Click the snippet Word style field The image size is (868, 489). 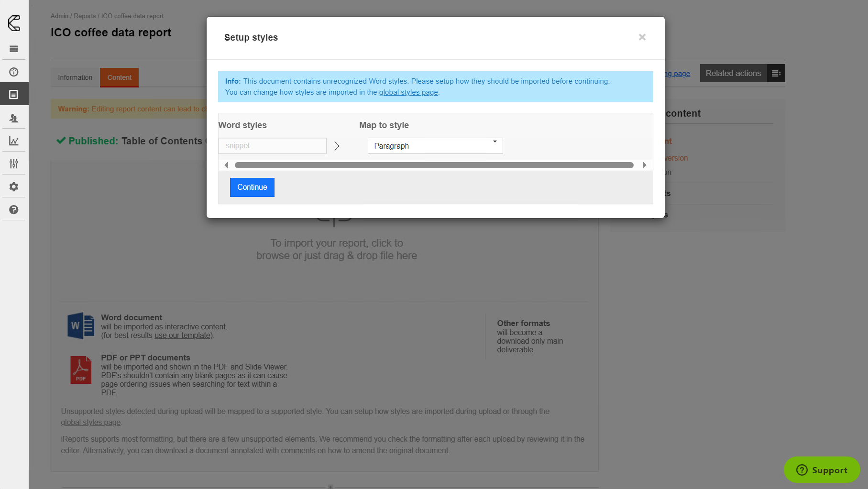click(272, 146)
